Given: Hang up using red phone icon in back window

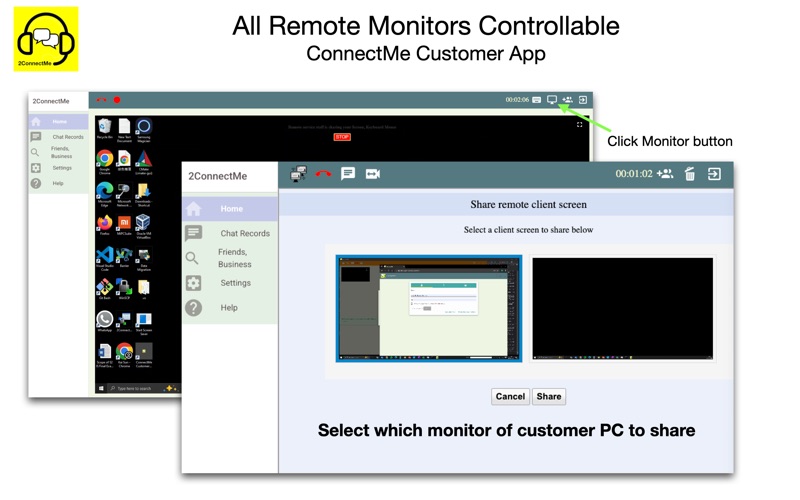Looking at the screenshot, I should 102,100.
